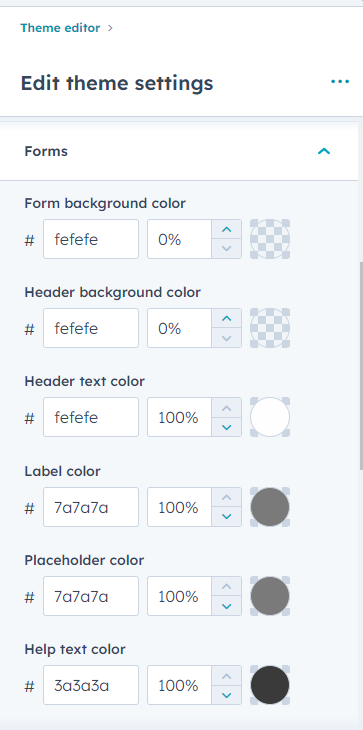Decrease Help text color opacity
The image size is (363, 730).
click(x=227, y=695)
